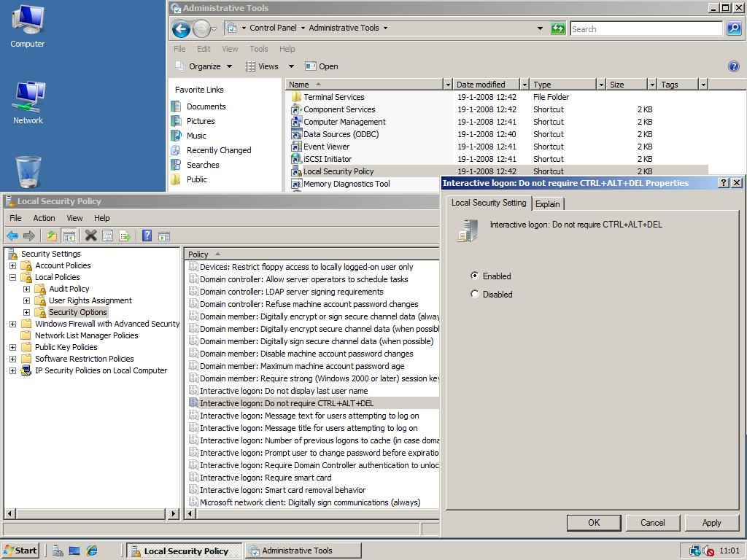
Task: Click the network icon in system tray
Action: pos(695,551)
